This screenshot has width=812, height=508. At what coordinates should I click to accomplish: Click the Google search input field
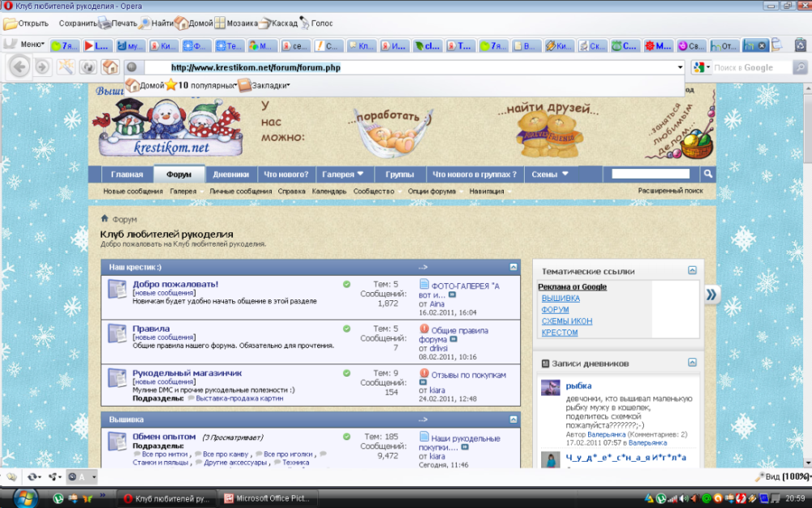click(750, 67)
